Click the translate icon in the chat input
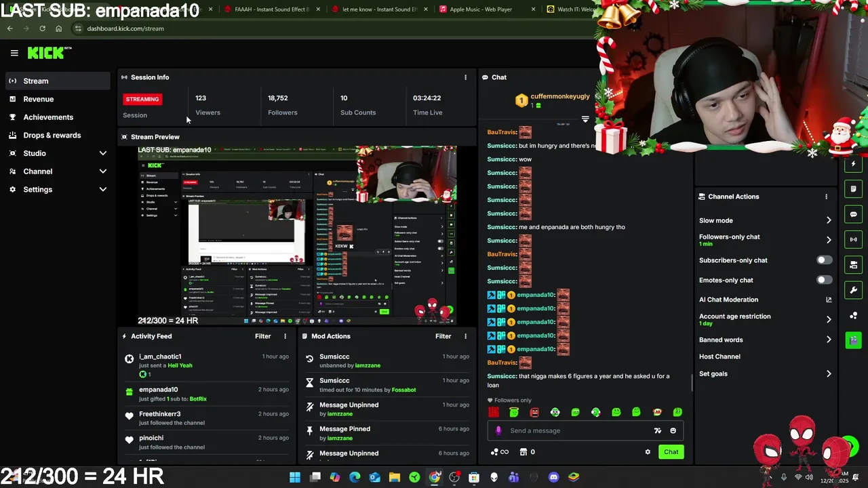Screen dimensions: 868x488 tap(657, 430)
